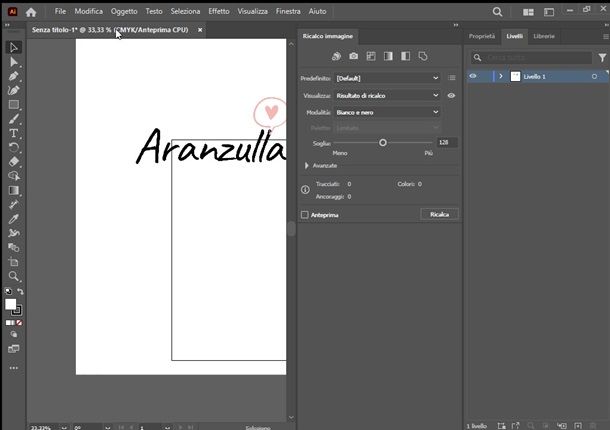The width and height of the screenshot is (610, 430).
Task: Open the Oggetto menu
Action: (124, 11)
